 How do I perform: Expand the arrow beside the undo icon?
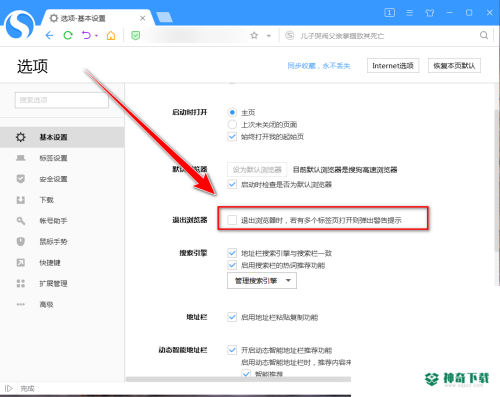(97, 35)
